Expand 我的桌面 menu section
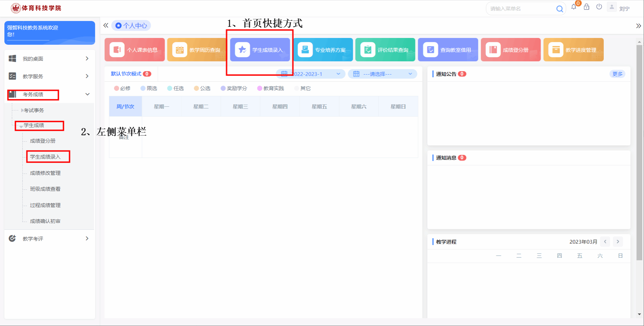The width and height of the screenshot is (644, 326). pyautogui.click(x=49, y=59)
